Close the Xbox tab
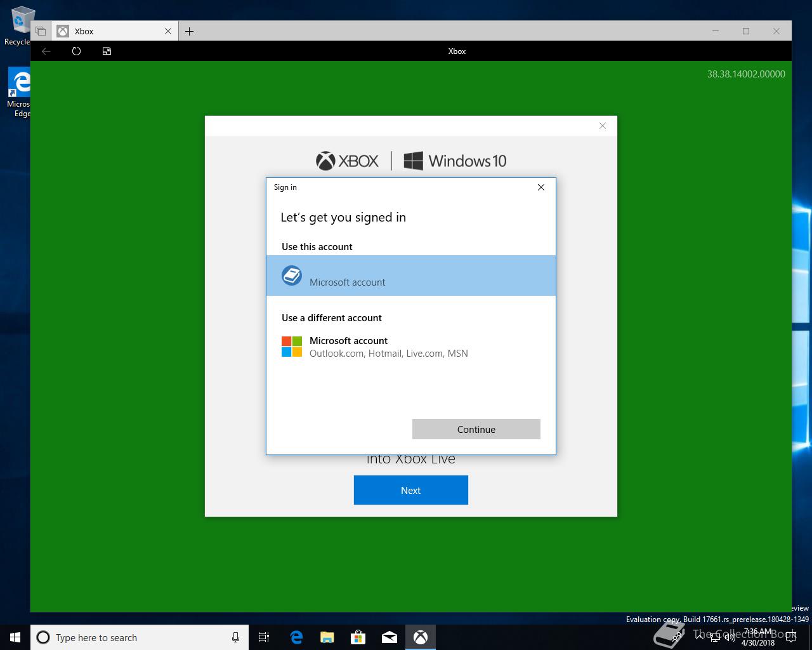Screen dimensions: 812x650 pos(168,31)
